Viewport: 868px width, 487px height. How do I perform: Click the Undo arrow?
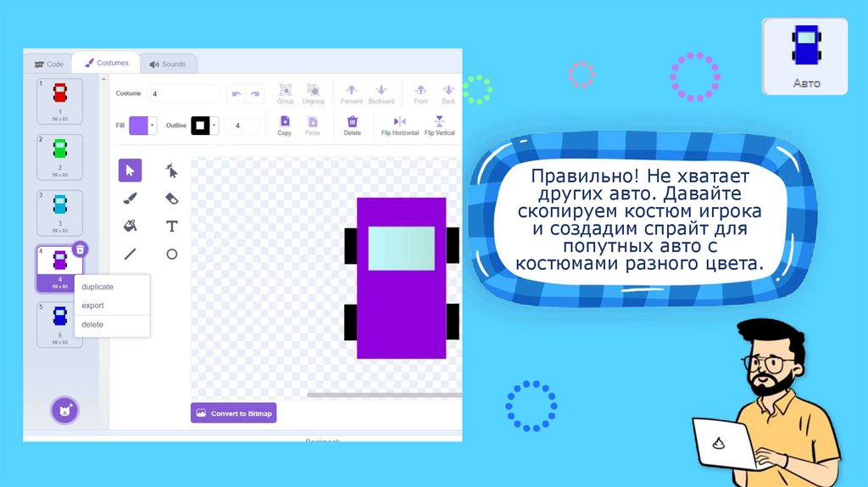coord(236,93)
